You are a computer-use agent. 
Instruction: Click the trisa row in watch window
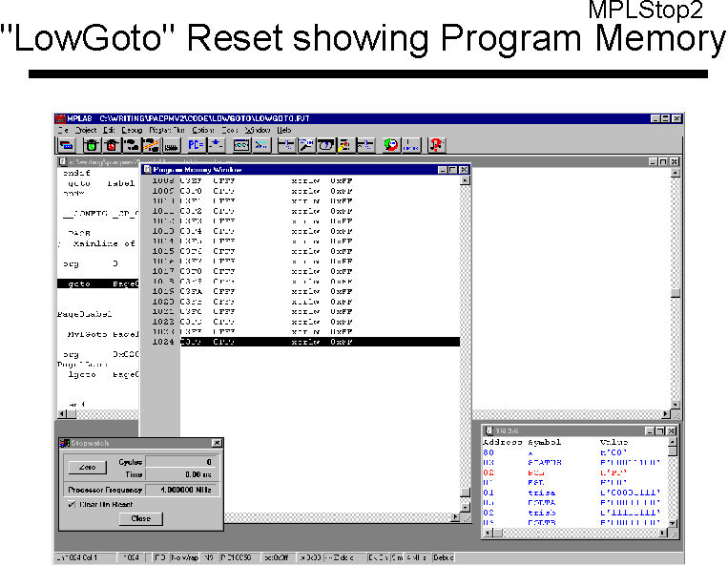575,493
